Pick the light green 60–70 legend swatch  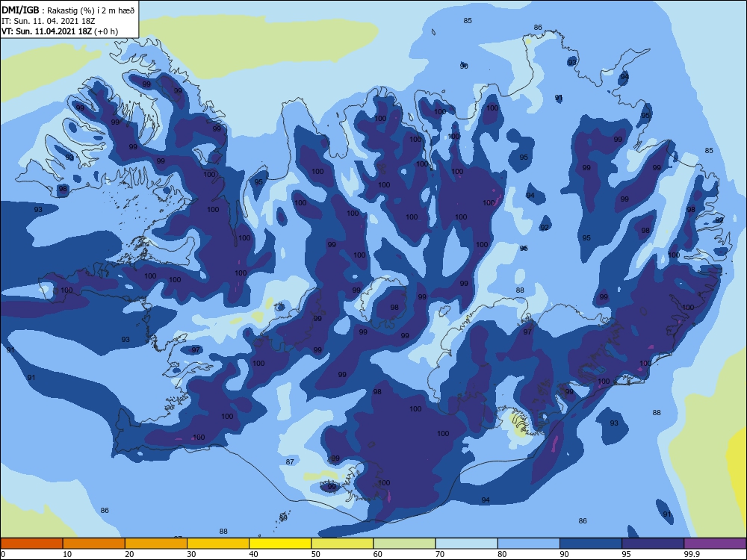point(404,544)
